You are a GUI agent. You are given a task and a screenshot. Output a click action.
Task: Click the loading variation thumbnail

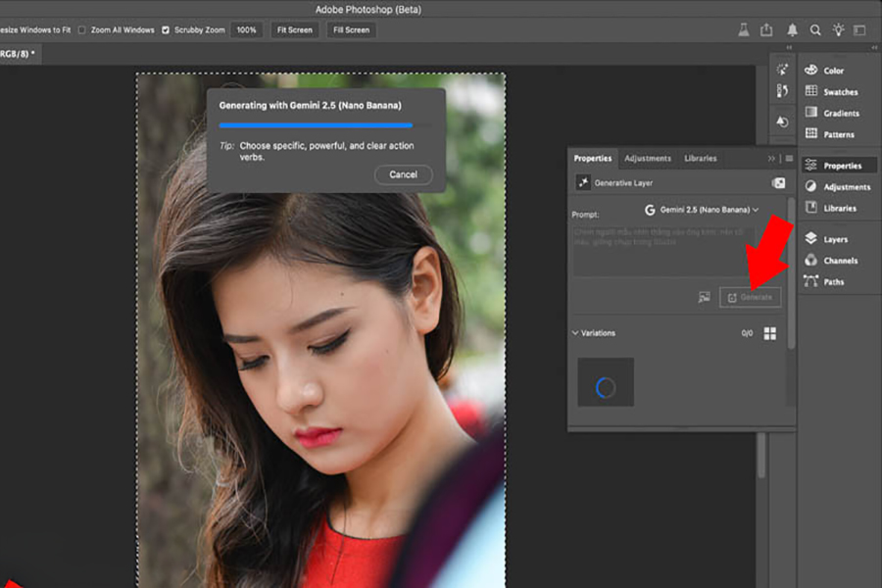point(606,382)
